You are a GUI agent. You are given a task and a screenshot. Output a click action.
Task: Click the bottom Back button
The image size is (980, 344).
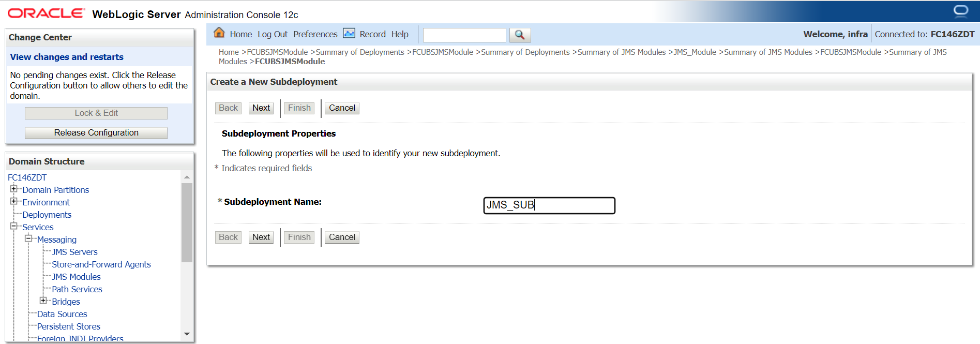point(228,237)
